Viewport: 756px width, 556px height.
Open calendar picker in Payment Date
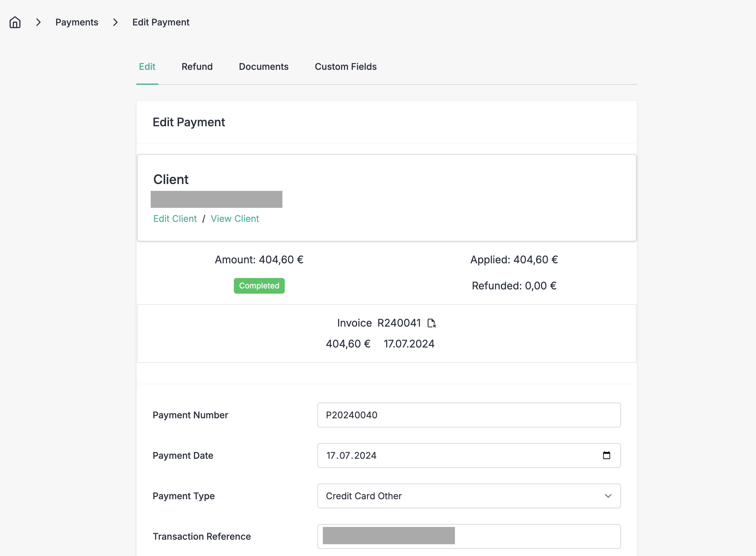point(606,456)
